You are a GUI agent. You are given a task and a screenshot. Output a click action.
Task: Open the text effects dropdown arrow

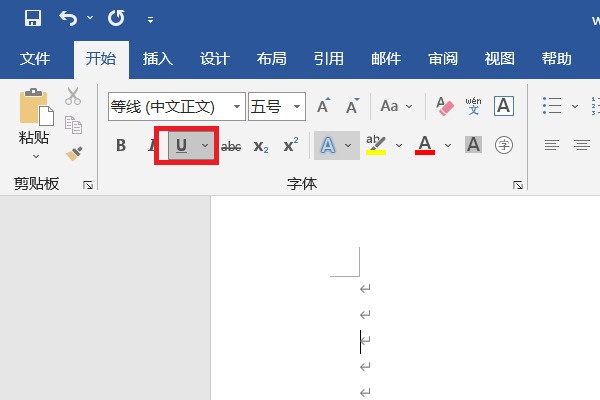348,145
